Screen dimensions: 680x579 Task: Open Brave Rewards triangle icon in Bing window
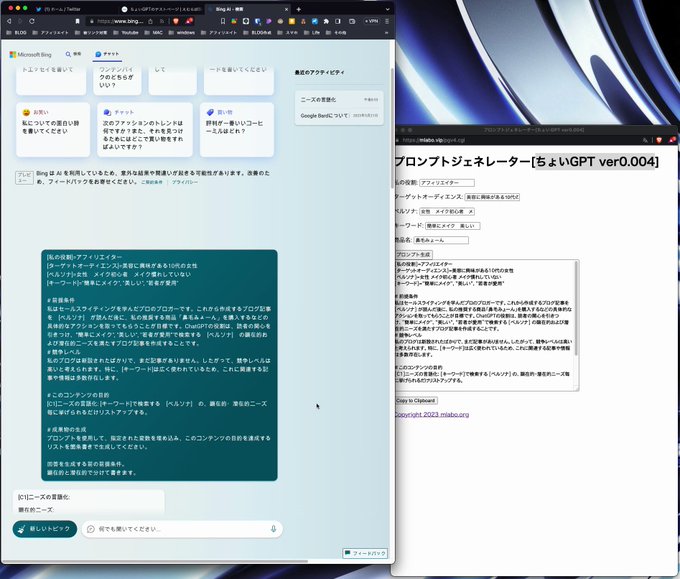[x=189, y=21]
